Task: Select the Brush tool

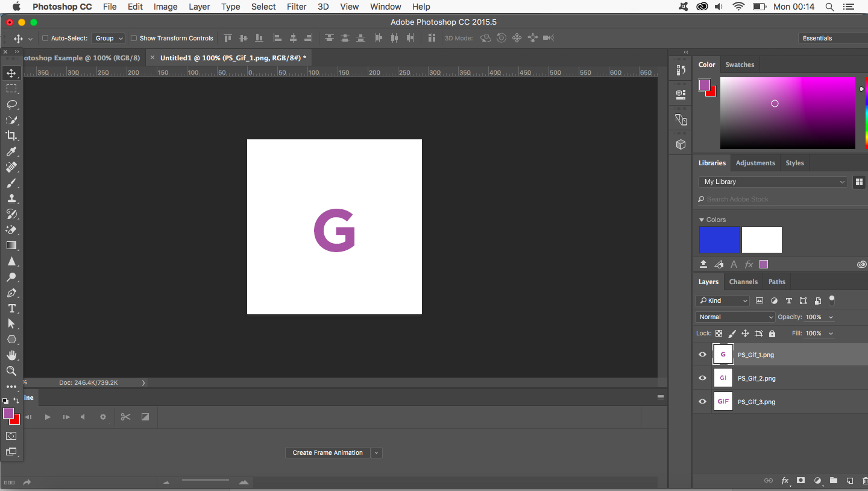Action: coord(11,183)
